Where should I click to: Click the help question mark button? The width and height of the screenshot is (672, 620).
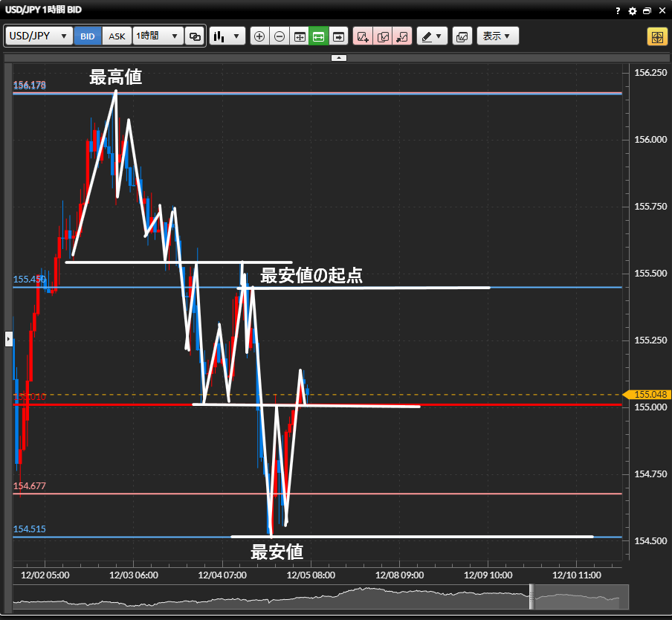(x=618, y=11)
